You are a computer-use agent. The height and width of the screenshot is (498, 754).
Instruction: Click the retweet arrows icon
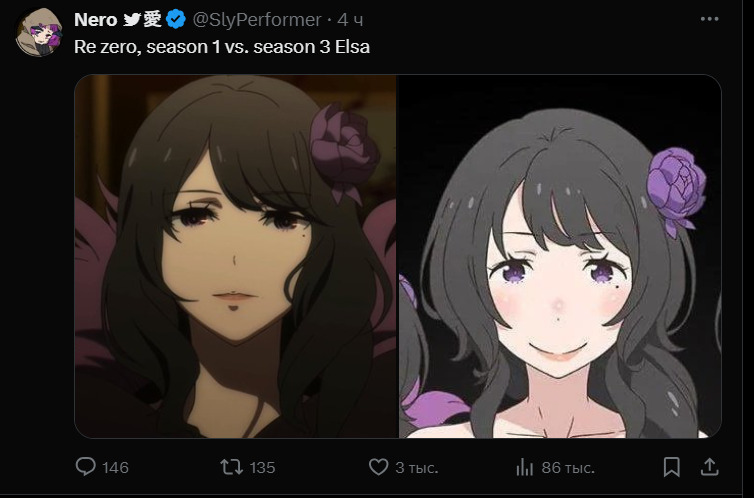[x=231, y=467]
